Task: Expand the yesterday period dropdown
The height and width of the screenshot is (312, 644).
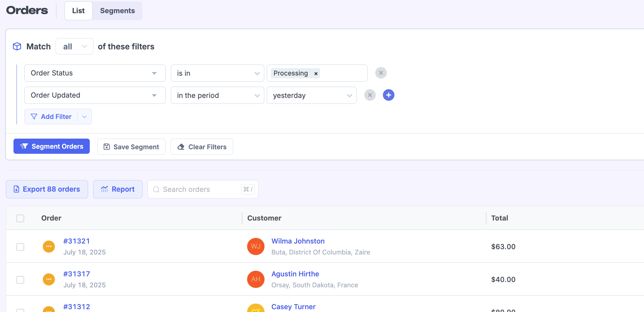Action: tap(311, 95)
